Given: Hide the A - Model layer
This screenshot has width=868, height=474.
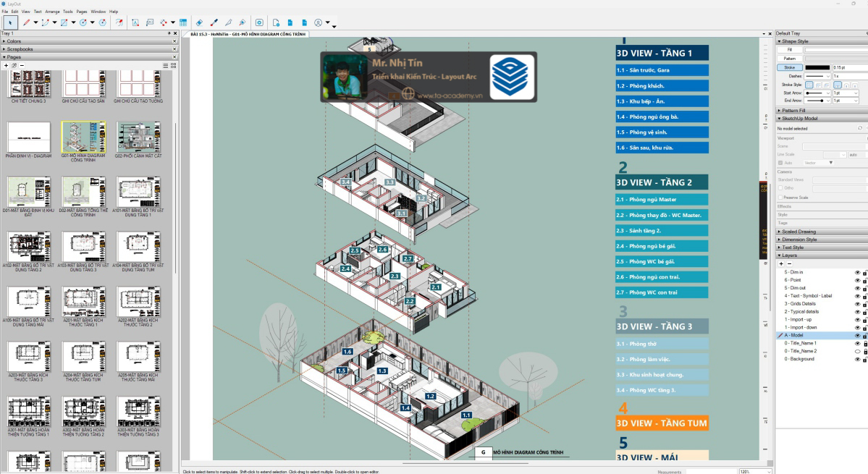Looking at the screenshot, I should [x=857, y=336].
